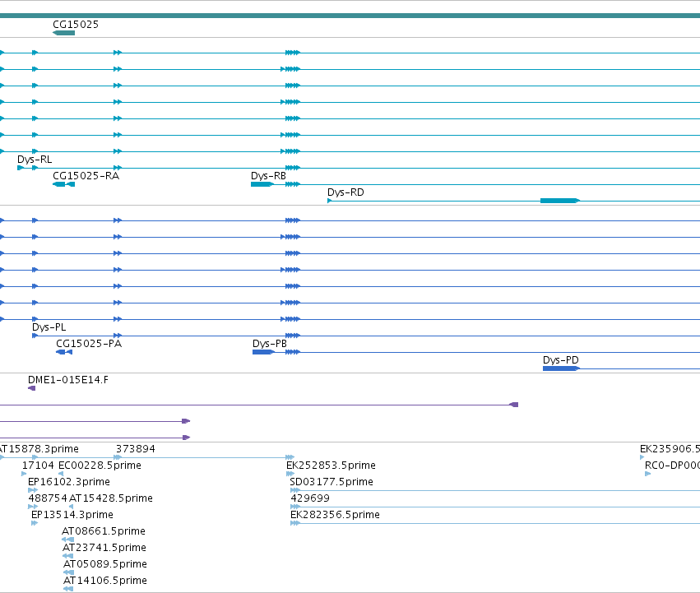Image resolution: width=700 pixels, height=593 pixels.
Task: Click the CG15025-RA transcript exon glyph
Action: click(x=63, y=184)
